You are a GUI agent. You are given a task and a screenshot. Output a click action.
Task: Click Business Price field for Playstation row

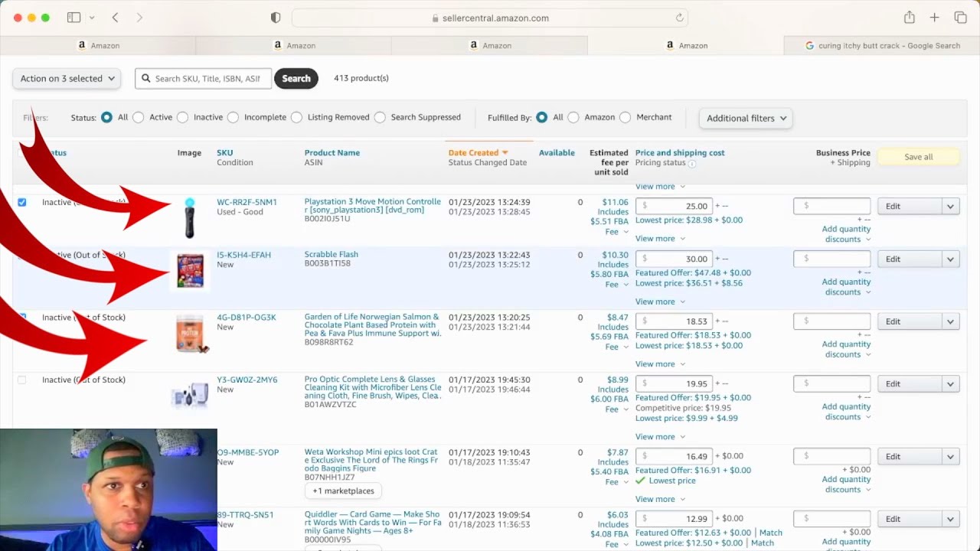pyautogui.click(x=831, y=206)
